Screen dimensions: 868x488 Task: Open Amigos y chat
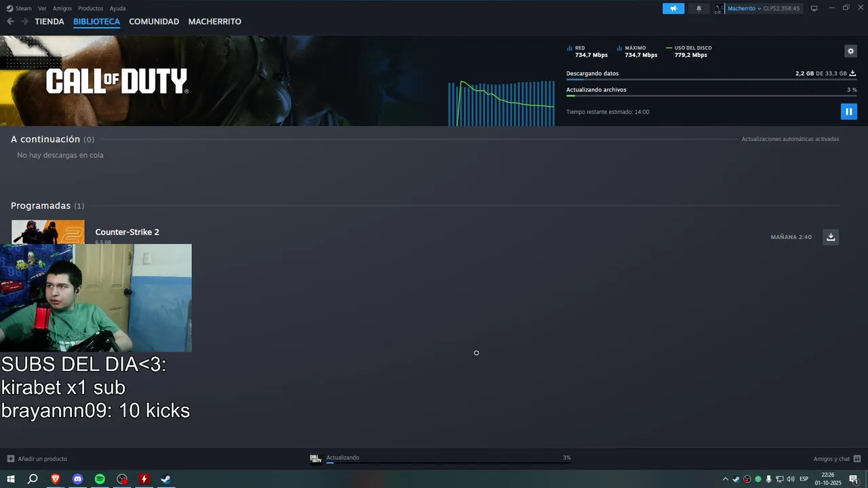tap(831, 459)
